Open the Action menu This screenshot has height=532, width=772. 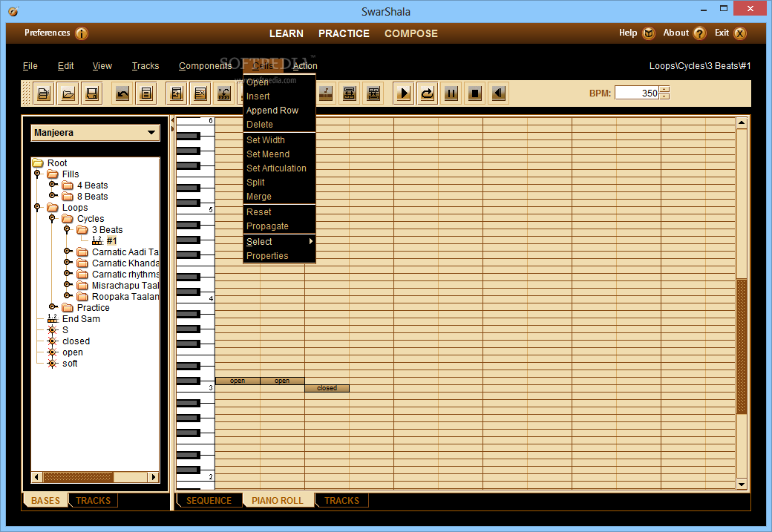coord(305,66)
